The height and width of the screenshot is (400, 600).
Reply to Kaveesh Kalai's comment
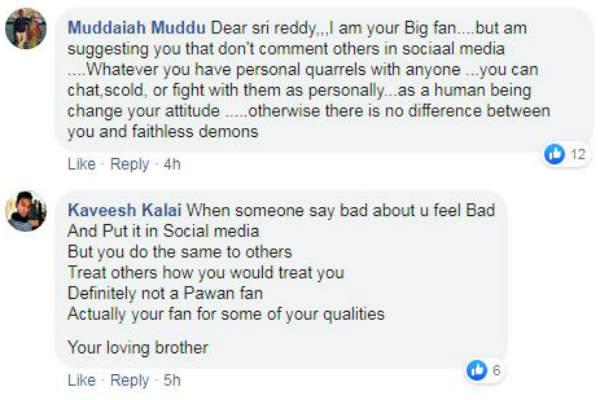click(x=129, y=380)
